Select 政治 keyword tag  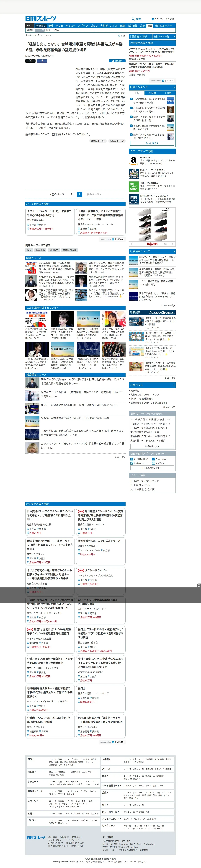(x=29, y=250)
